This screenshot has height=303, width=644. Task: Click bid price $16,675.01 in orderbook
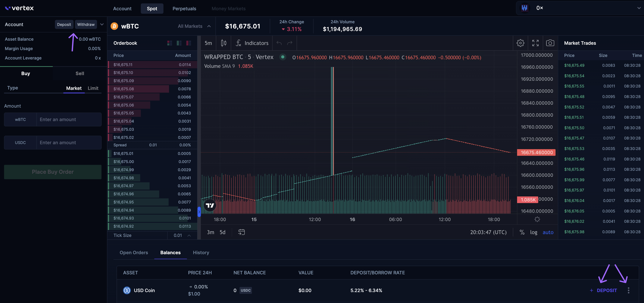point(123,153)
